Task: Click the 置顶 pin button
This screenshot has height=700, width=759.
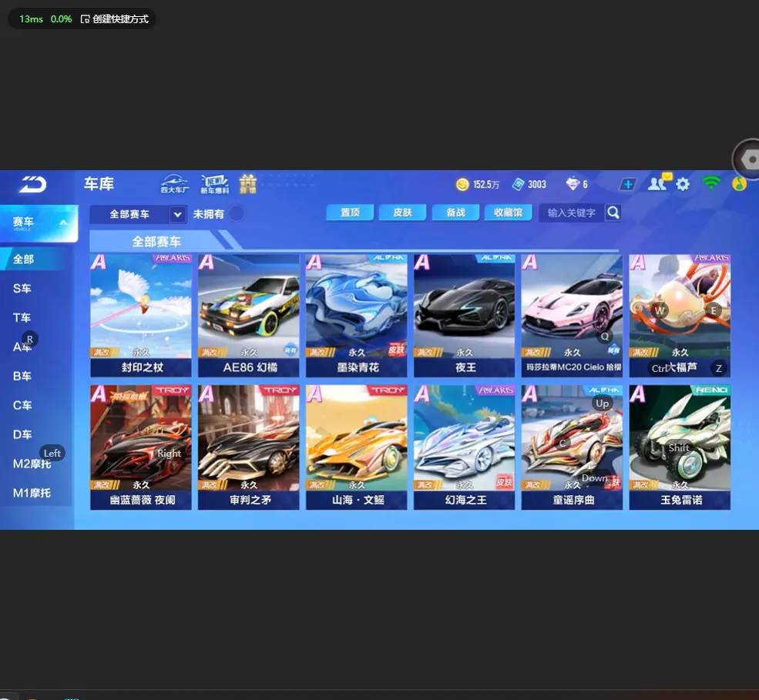Action: (350, 213)
